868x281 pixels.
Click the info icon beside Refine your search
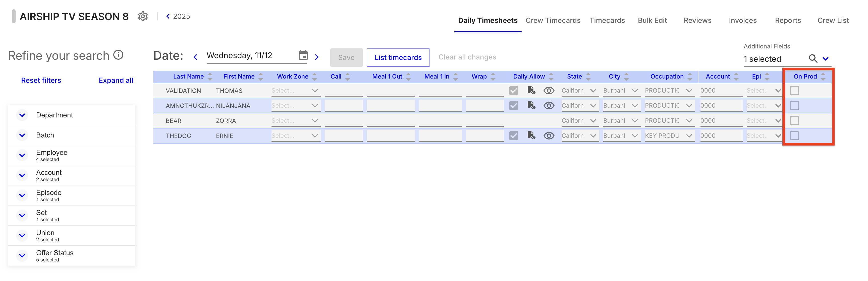[118, 55]
